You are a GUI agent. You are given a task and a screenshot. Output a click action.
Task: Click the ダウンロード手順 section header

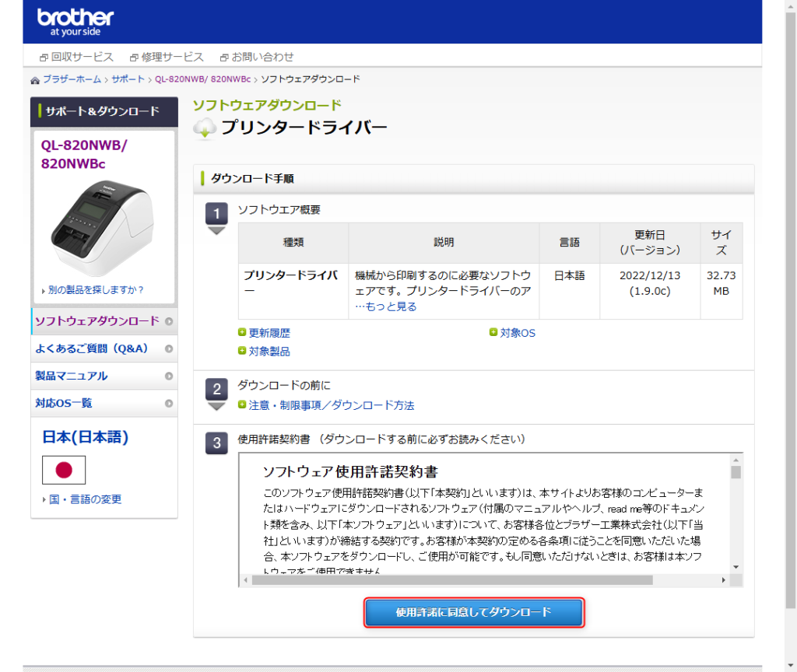pyautogui.click(x=474, y=179)
